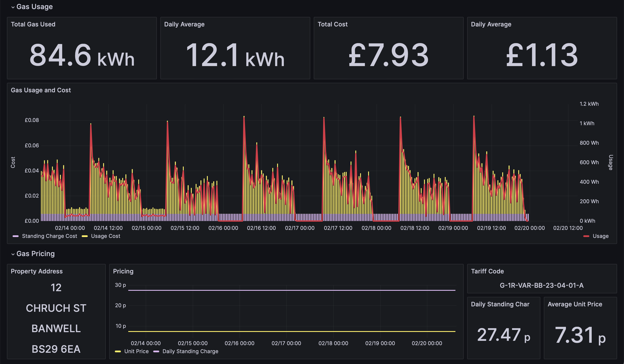
Task: Click the 02/16 12:00 label in the usage chart
Action: click(261, 228)
